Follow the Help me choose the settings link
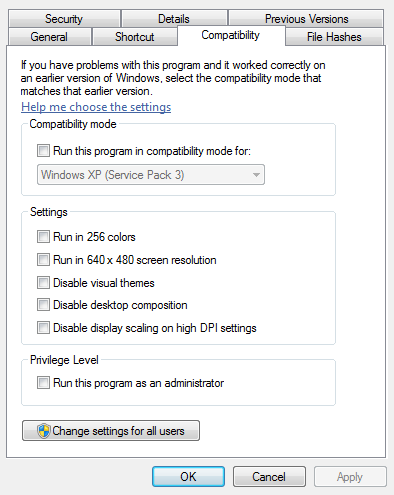This screenshot has height=495, width=394. pyautogui.click(x=96, y=107)
